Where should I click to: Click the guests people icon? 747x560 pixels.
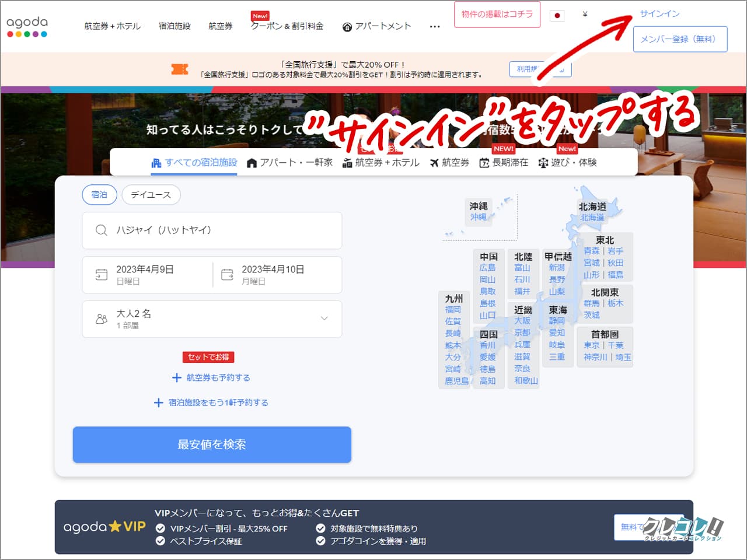pyautogui.click(x=102, y=319)
